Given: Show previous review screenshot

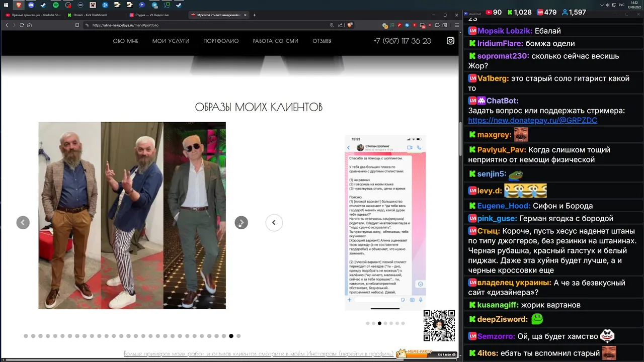Looking at the screenshot, I should (274, 223).
